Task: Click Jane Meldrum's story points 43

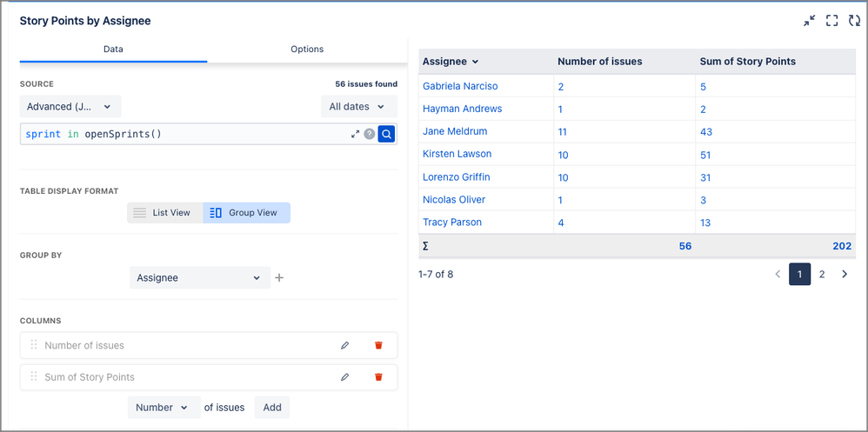Action: [x=706, y=132]
